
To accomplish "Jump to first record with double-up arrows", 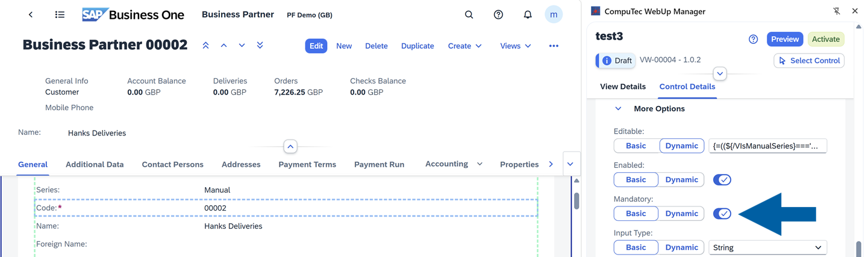I will tap(205, 46).
